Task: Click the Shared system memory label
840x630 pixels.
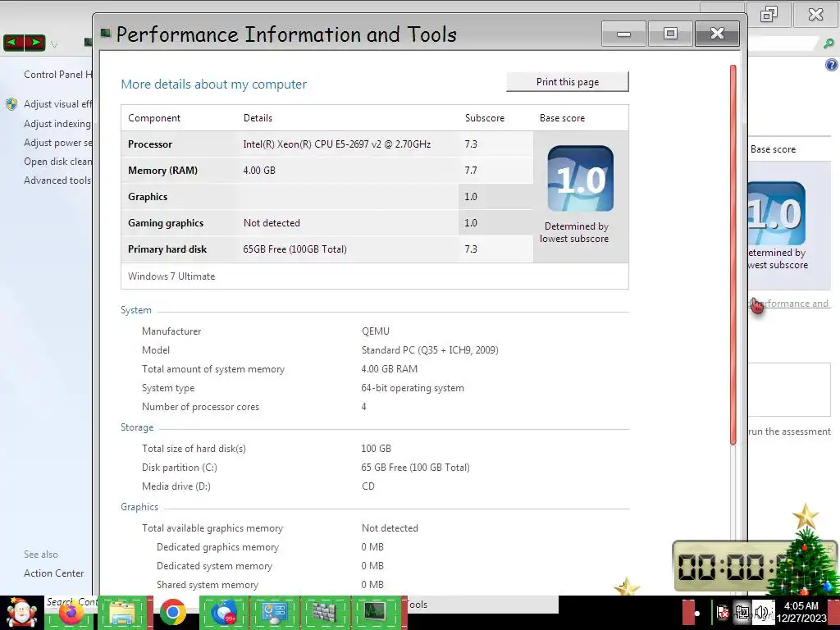Action: pyautogui.click(x=208, y=584)
